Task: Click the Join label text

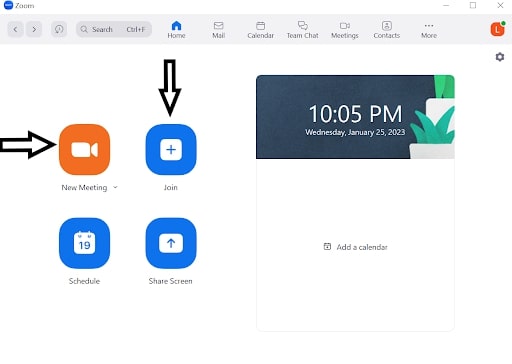Action: point(171,187)
